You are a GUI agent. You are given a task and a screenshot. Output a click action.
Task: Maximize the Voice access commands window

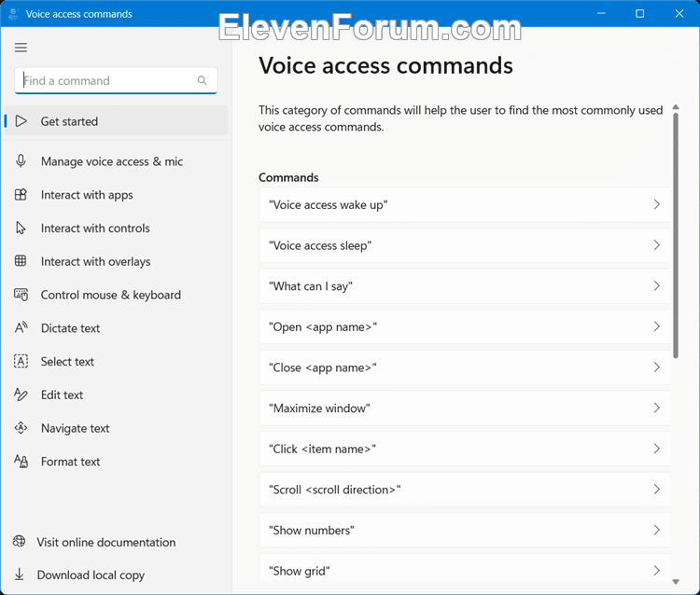point(639,13)
